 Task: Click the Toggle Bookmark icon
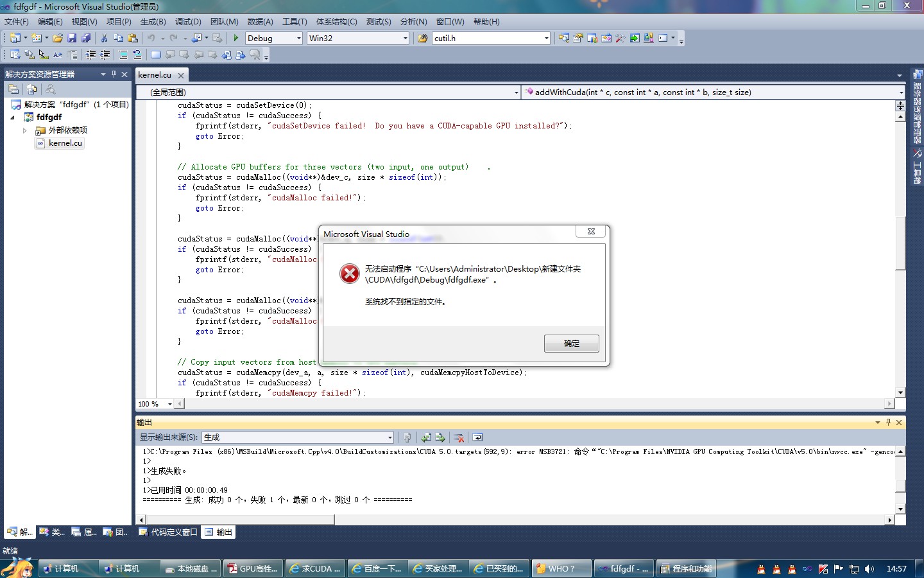pos(156,55)
